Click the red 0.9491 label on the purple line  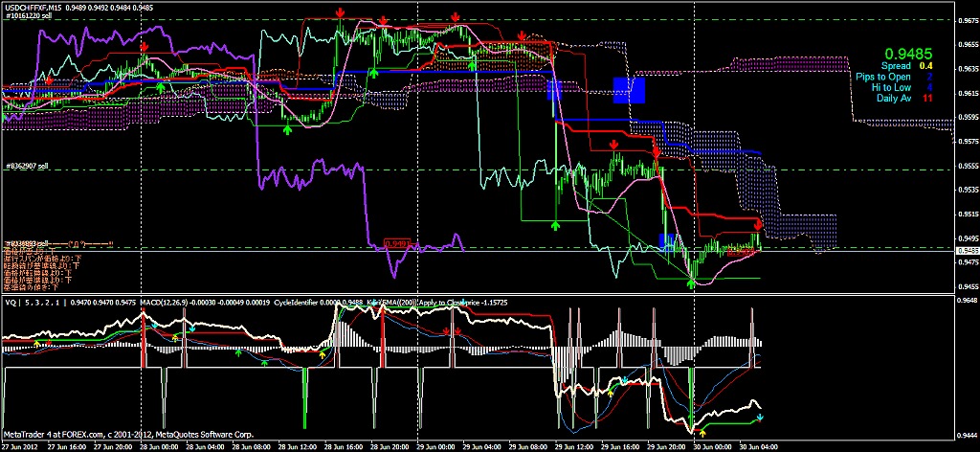click(397, 244)
